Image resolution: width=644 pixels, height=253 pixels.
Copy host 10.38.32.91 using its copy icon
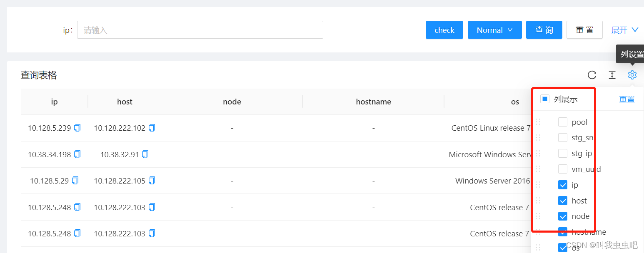pos(145,154)
